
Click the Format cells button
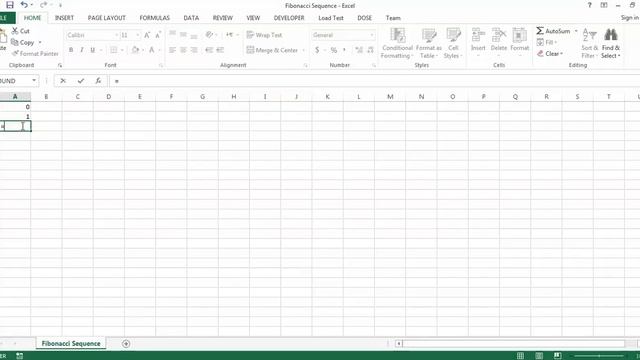(x=519, y=42)
